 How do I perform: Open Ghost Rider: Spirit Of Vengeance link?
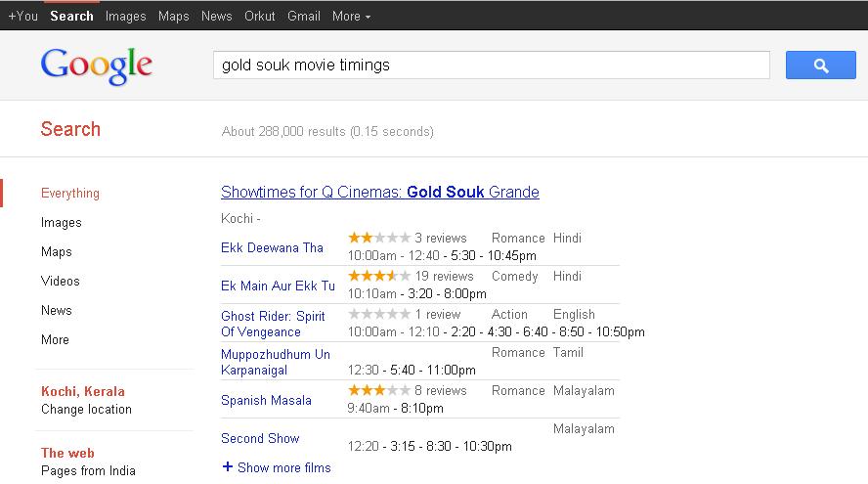coord(273,324)
